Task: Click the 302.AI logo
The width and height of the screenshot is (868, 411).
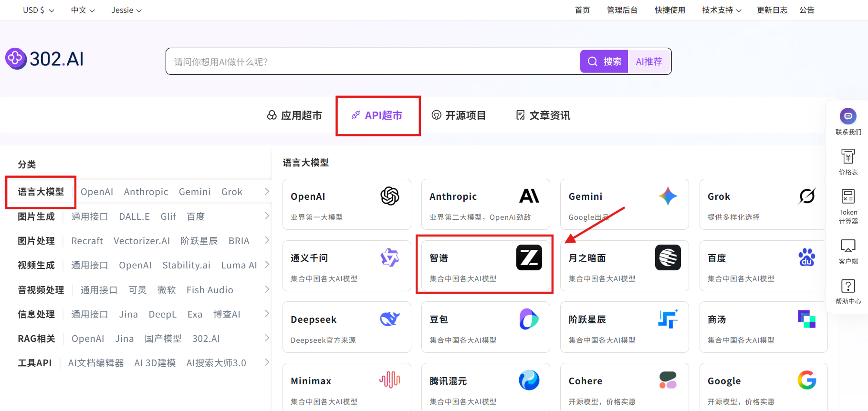Action: pos(45,59)
